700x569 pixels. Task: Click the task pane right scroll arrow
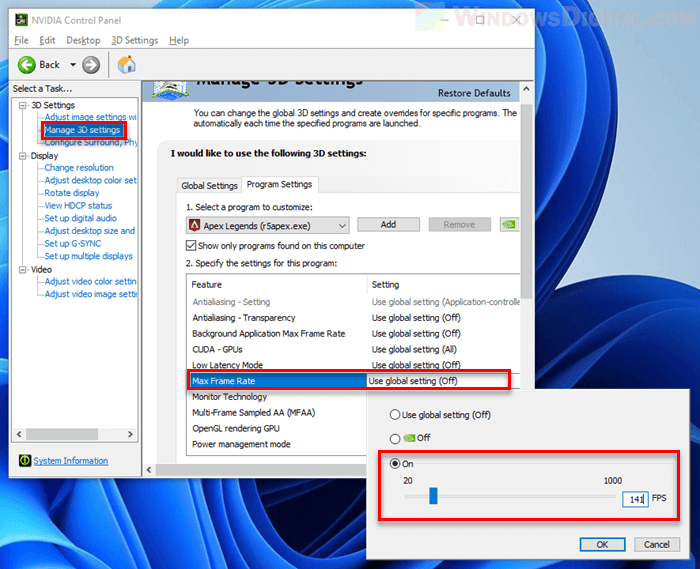(130, 434)
